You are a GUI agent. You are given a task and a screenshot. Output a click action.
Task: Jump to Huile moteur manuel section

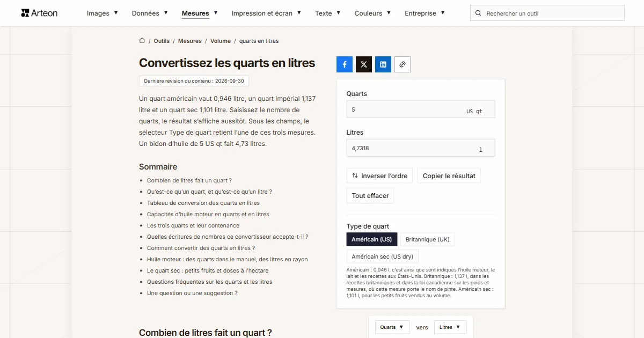pos(228,259)
